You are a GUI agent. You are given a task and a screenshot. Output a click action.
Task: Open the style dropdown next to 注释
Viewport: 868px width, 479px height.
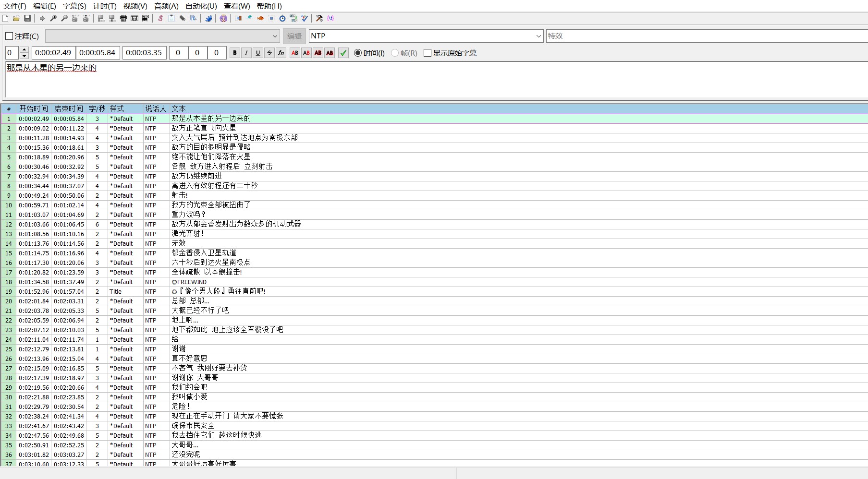(x=162, y=36)
